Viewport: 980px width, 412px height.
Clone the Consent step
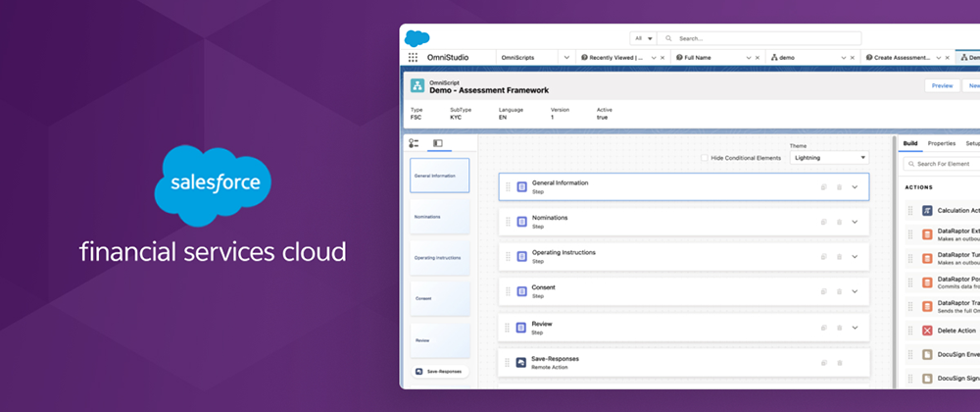824,291
